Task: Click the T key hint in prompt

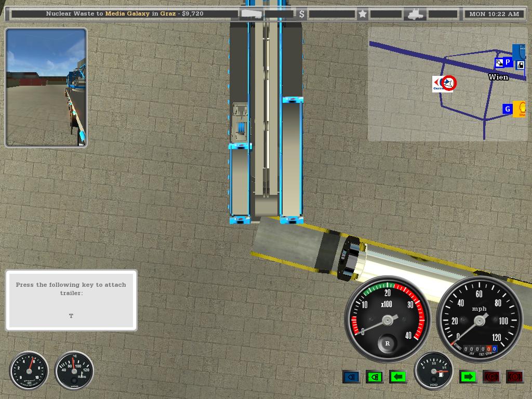Action: pyautogui.click(x=71, y=316)
